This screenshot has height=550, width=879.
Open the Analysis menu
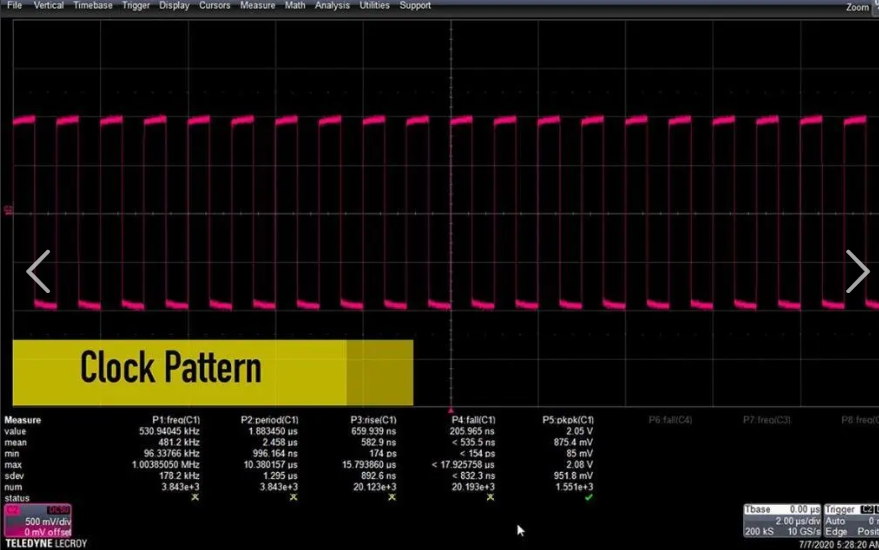pyautogui.click(x=332, y=6)
